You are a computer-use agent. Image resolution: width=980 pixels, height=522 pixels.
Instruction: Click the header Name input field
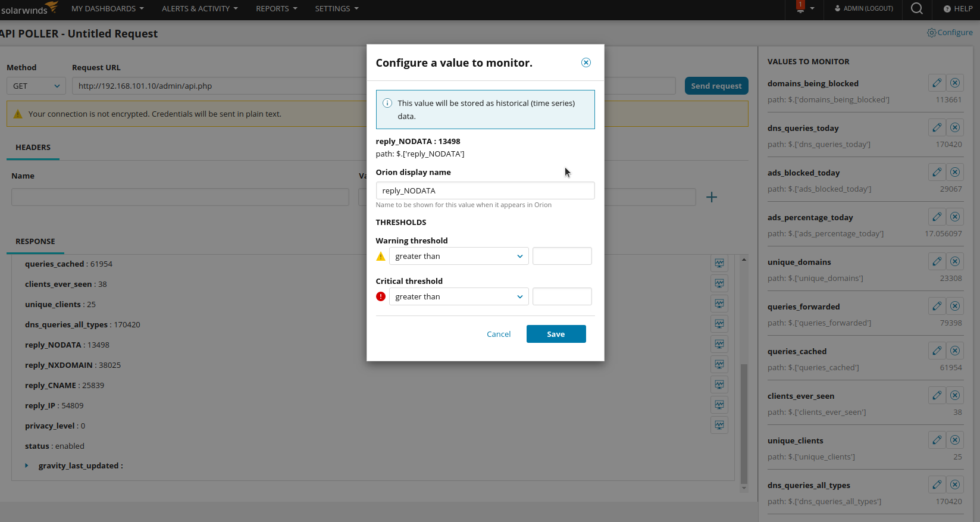point(180,197)
